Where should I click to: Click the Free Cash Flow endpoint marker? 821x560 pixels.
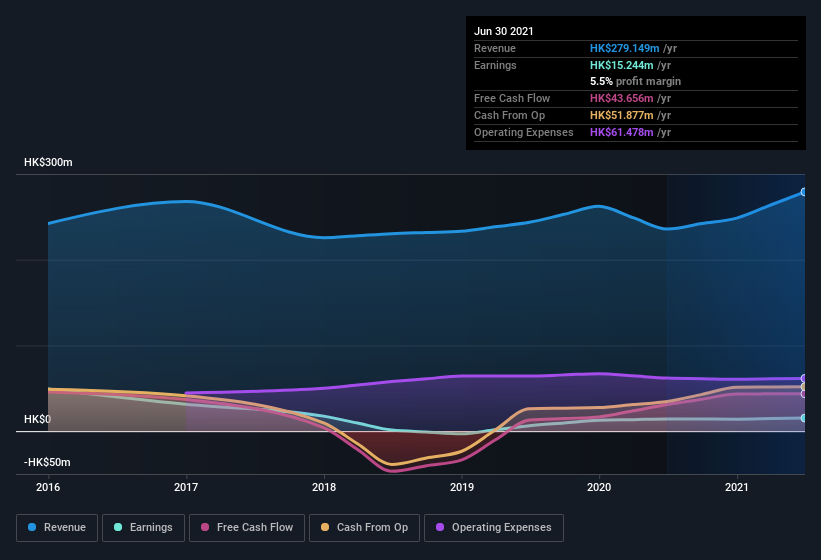point(803,394)
